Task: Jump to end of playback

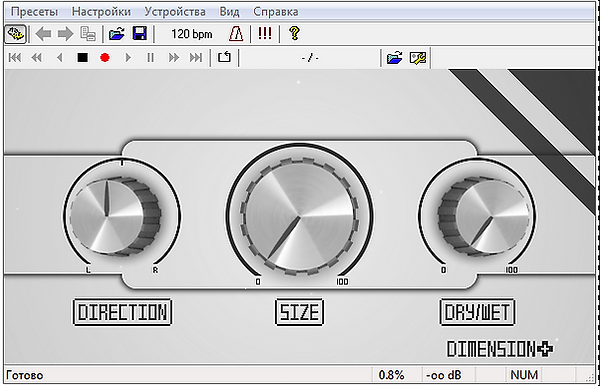Action: [x=196, y=58]
